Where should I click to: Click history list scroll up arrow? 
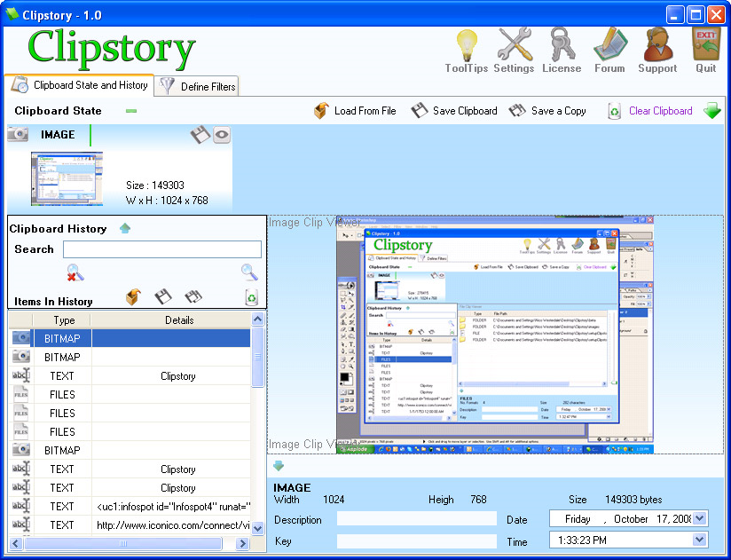(x=258, y=319)
